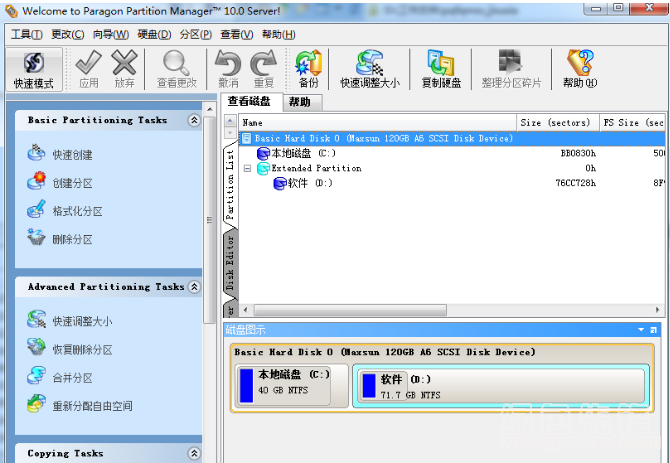Image resolution: width=670 pixels, height=463 pixels.
Task: Choose 恢复删除分区 undelete task
Action: pyautogui.click(x=69, y=349)
